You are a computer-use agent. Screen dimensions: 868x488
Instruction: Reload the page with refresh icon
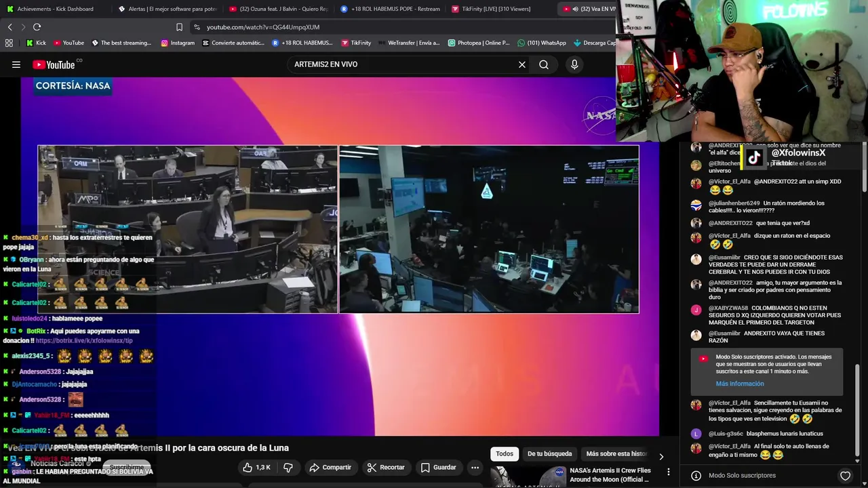coord(37,27)
